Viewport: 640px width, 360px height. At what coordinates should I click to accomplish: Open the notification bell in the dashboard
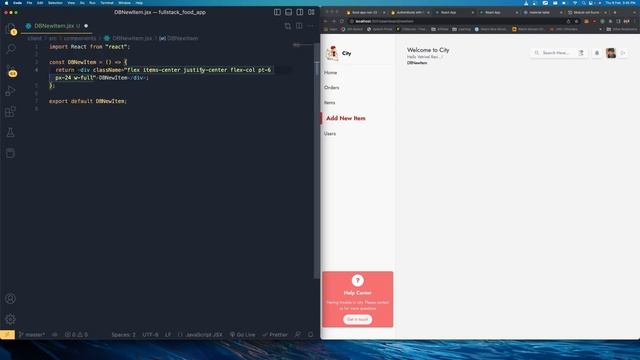(597, 53)
